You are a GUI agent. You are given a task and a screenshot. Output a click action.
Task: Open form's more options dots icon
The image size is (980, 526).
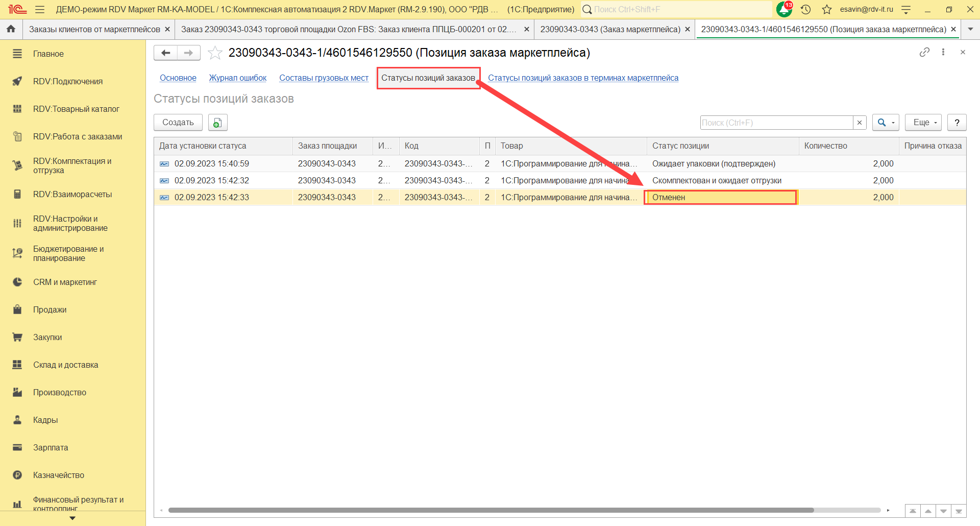[x=943, y=52]
